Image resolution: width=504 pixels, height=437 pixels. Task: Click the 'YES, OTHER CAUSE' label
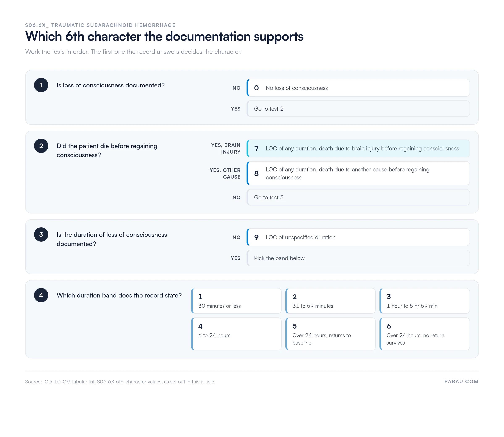coord(225,173)
